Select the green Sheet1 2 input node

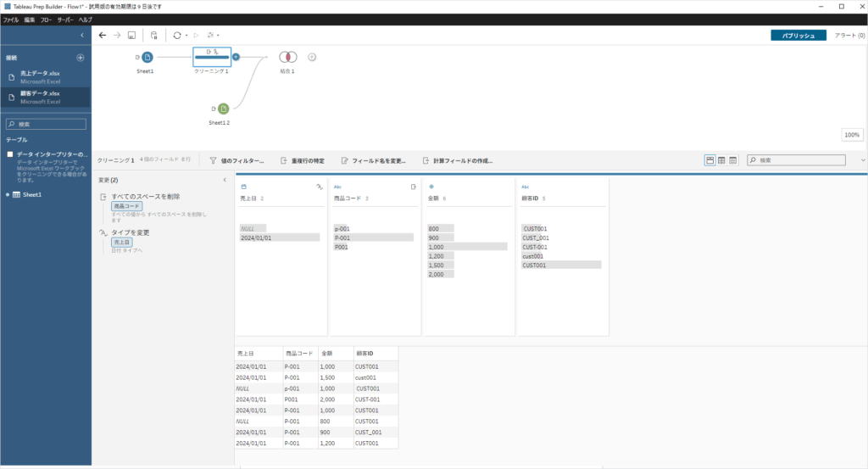point(223,109)
